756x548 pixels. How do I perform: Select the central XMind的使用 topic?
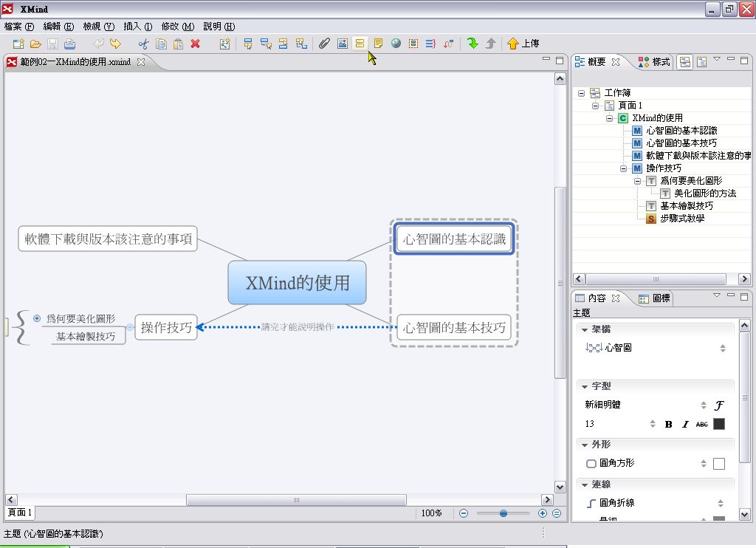[297, 283]
